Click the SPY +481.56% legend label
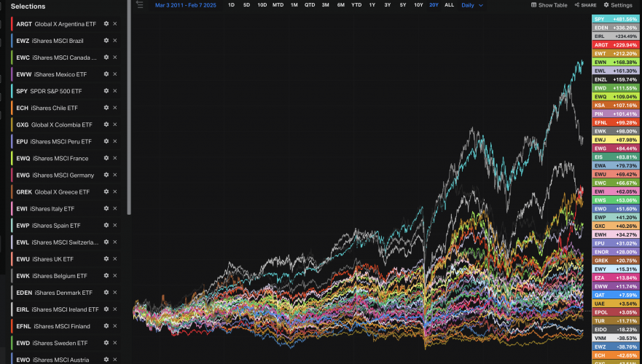 pos(615,19)
